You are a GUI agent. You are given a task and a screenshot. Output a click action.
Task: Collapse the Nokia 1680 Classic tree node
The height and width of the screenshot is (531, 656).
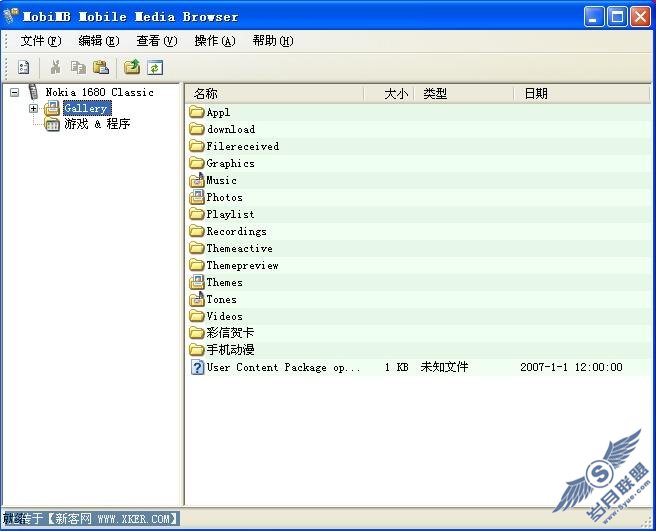[x=15, y=92]
